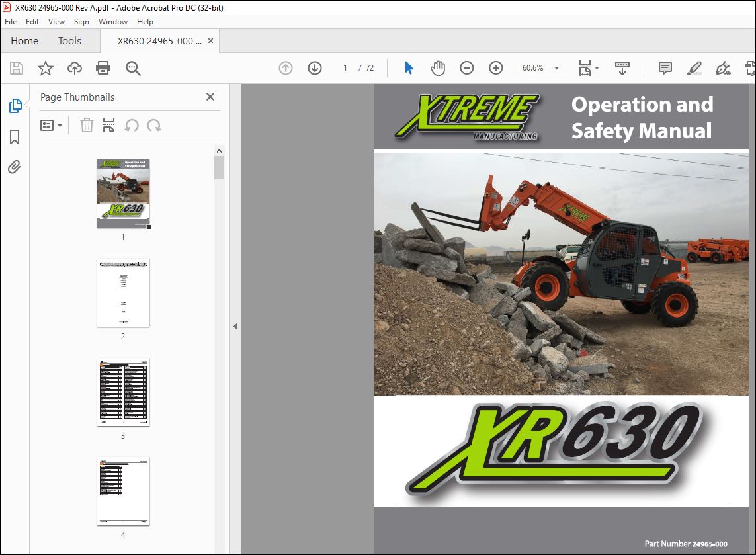Select page 3 thumbnail
Screen dimensions: 756x555
point(124,392)
